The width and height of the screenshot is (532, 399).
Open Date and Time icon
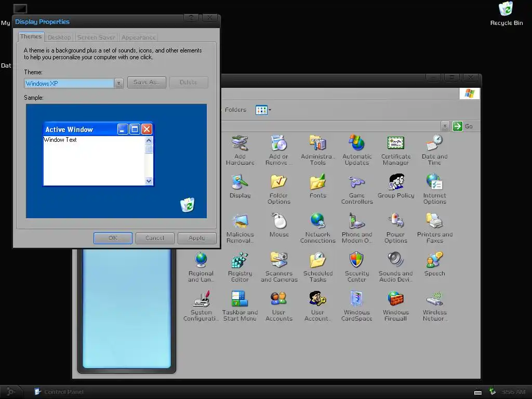(435, 150)
